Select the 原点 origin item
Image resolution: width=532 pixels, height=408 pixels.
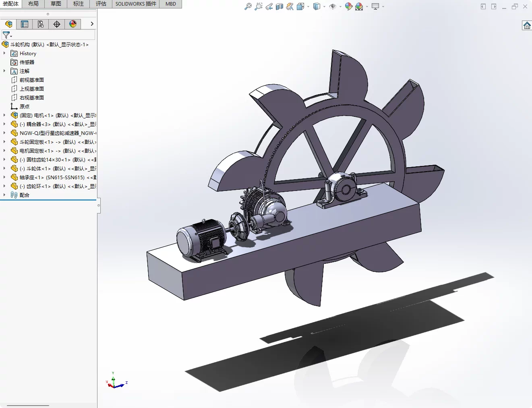tap(20, 107)
